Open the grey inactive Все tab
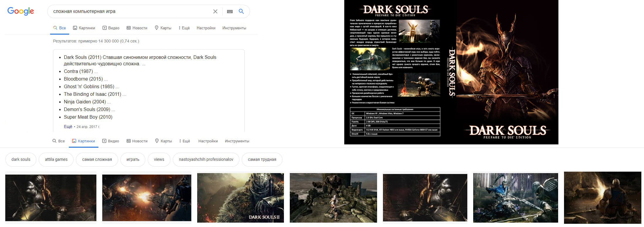Viewport: 644px width, 227px height. click(x=59, y=141)
